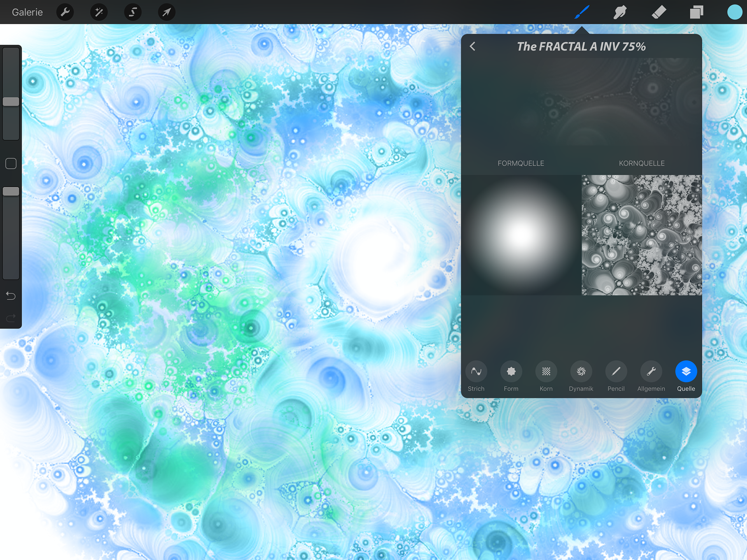Open the Galerie view
This screenshot has width=747, height=560.
27,12
